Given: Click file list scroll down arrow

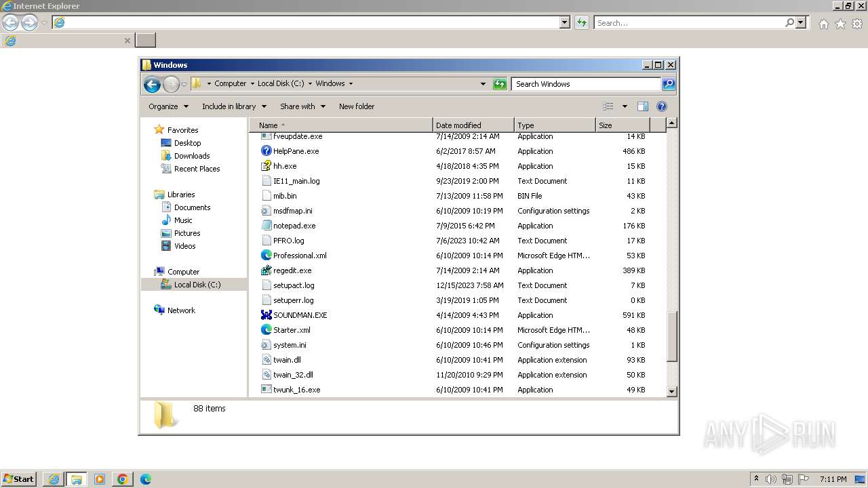Looking at the screenshot, I should [671, 391].
